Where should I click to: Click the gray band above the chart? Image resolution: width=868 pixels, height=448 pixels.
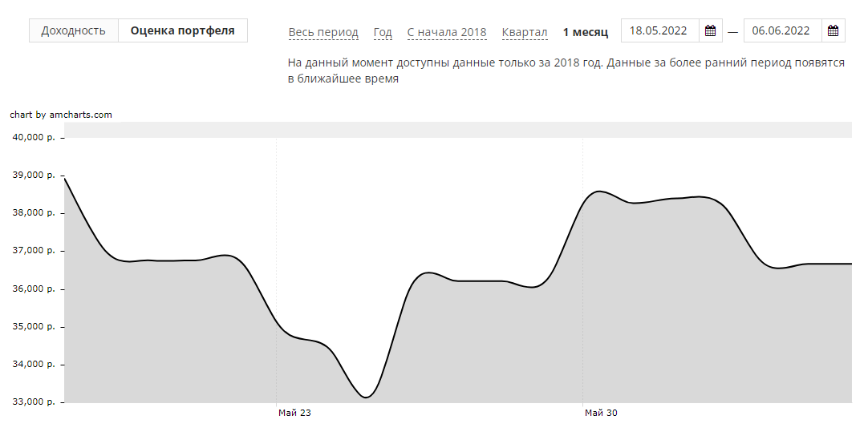457,130
